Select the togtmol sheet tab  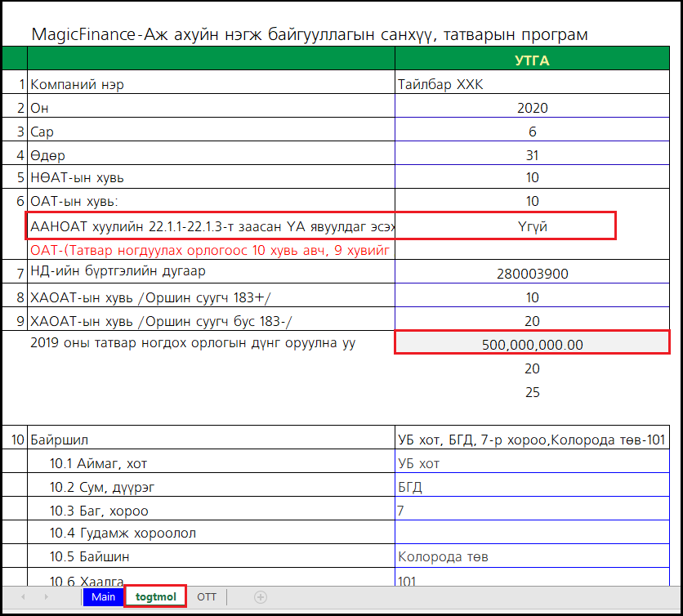155,597
